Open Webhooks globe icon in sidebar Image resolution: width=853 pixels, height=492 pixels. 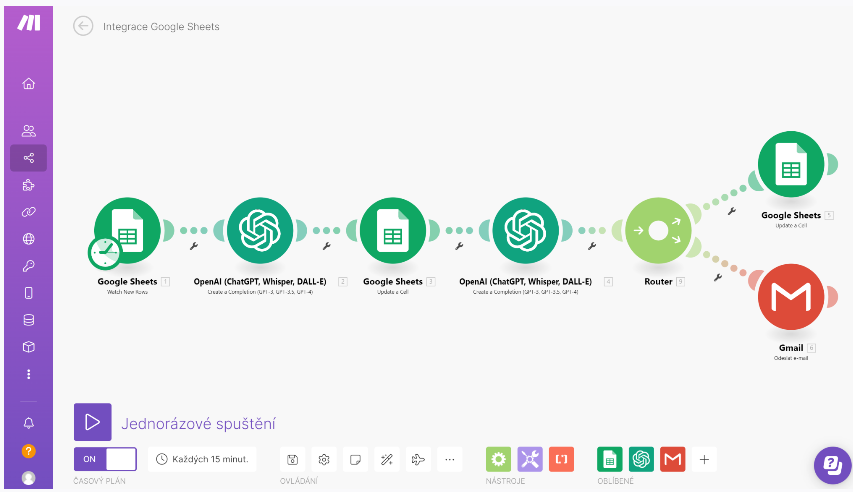pos(29,239)
